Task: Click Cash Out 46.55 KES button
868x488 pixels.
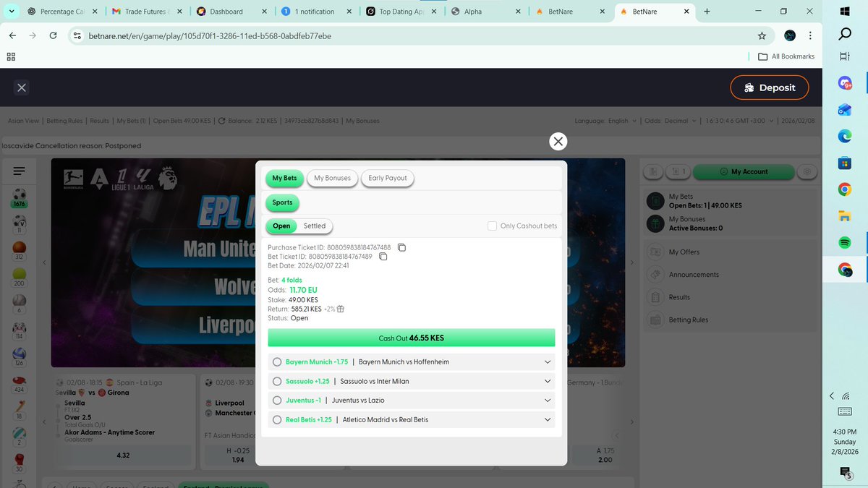Action: [411, 338]
